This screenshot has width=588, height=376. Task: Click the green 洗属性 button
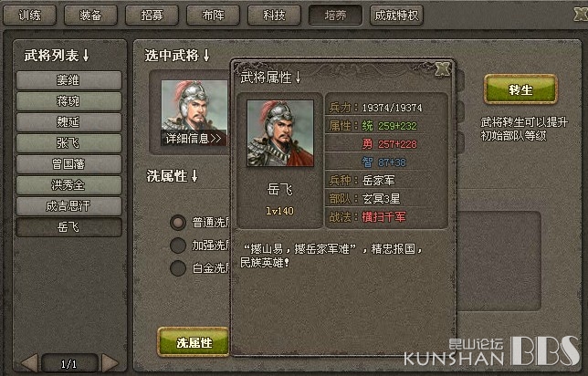(x=194, y=342)
